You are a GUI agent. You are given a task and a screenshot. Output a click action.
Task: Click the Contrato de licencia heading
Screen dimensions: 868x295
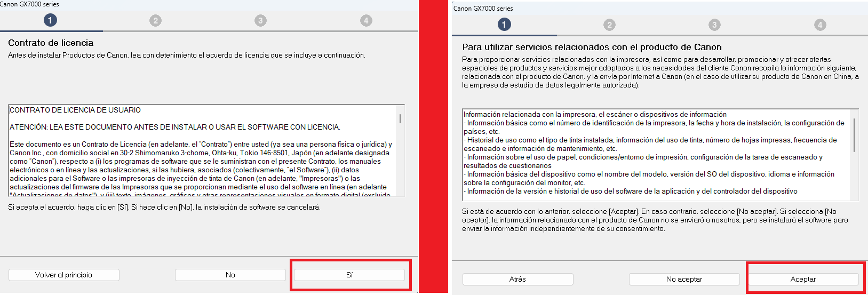(x=51, y=43)
